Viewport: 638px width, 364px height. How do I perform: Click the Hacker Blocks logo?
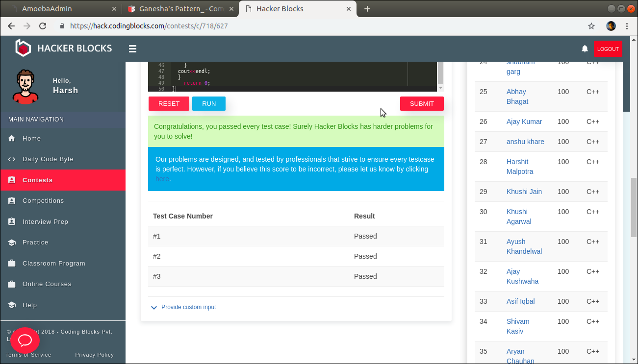(x=64, y=48)
